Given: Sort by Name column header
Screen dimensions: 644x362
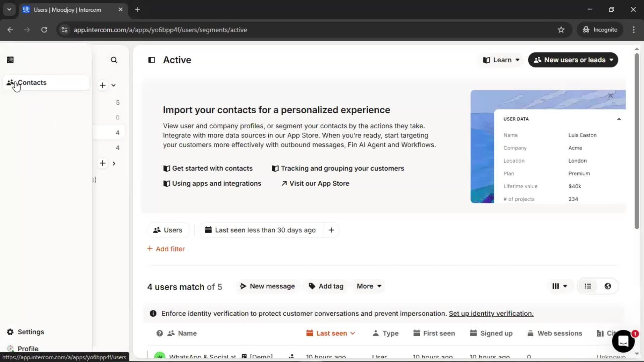Looking at the screenshot, I should click(182, 333).
